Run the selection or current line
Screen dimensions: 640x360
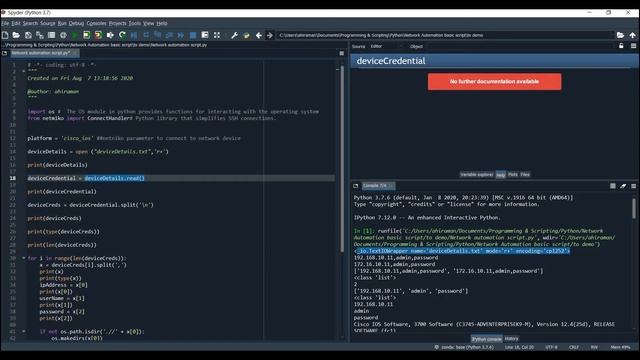[110, 35]
